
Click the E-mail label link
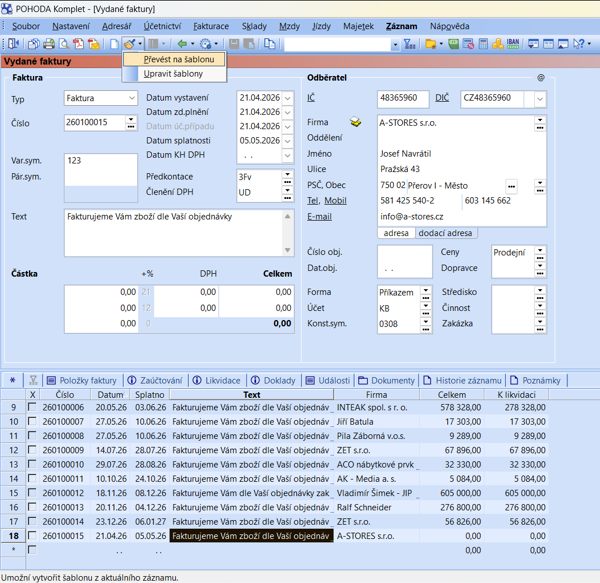coord(319,217)
